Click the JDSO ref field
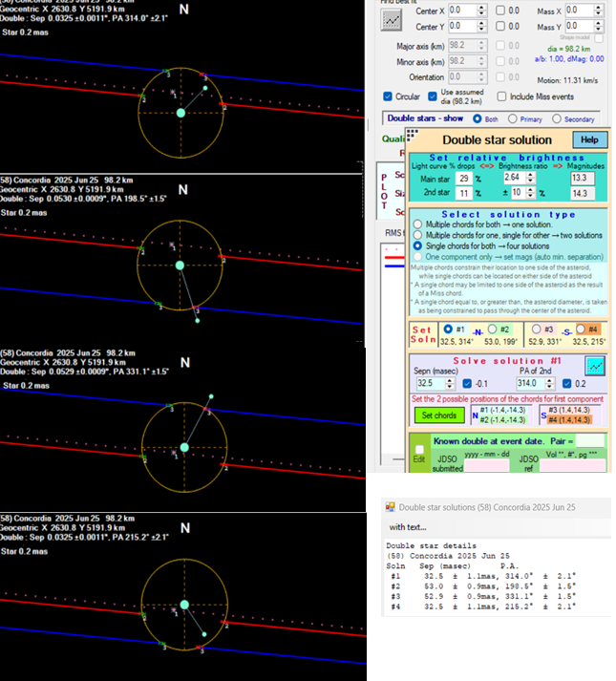This screenshot has height=681, width=616. (572, 465)
